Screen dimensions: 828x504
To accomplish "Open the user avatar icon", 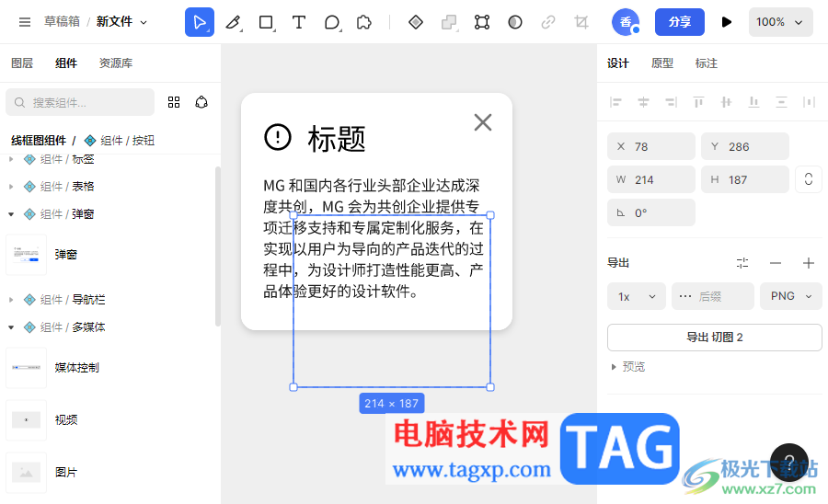I will 626,22.
